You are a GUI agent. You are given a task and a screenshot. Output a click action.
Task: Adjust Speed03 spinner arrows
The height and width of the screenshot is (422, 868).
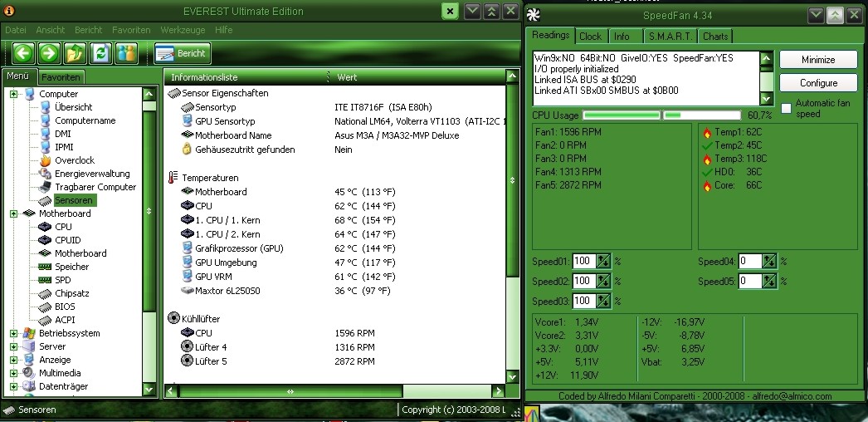(x=603, y=302)
